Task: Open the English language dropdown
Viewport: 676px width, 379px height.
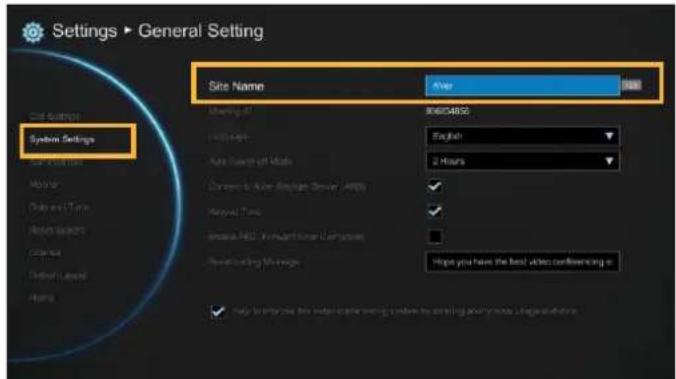Action: point(522,136)
